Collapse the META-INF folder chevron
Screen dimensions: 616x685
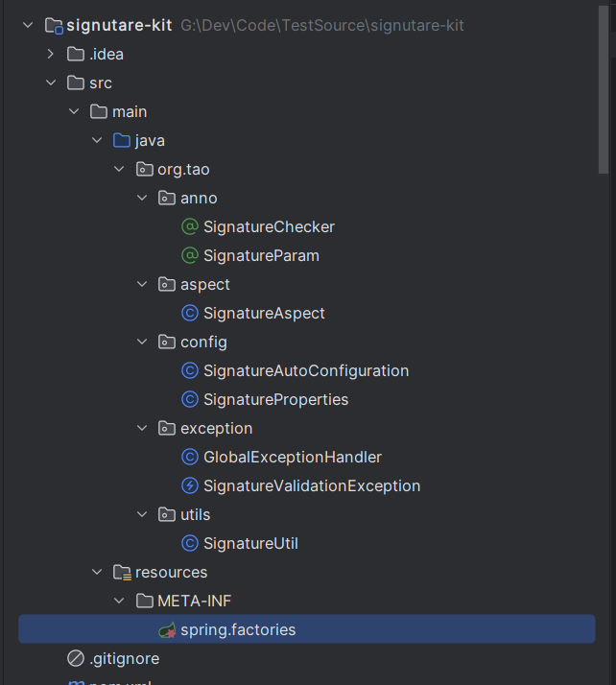tap(119, 601)
